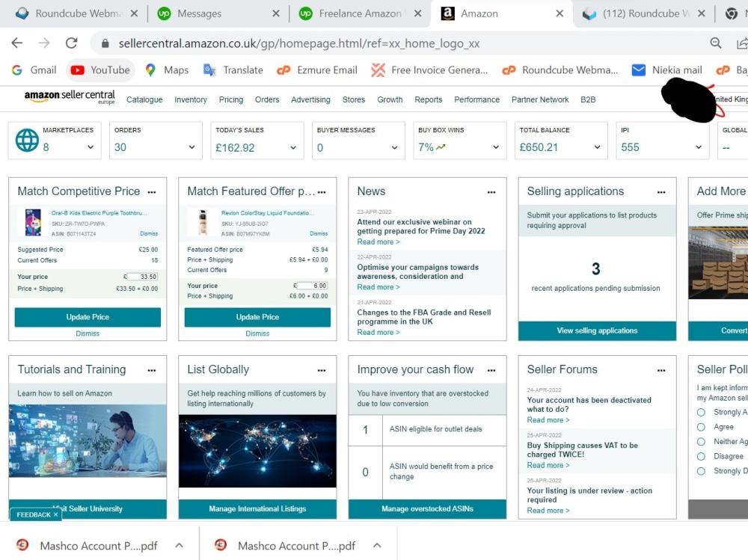Open Match Competitive Price card options menu
This screenshot has height=560, width=748.
click(x=152, y=192)
